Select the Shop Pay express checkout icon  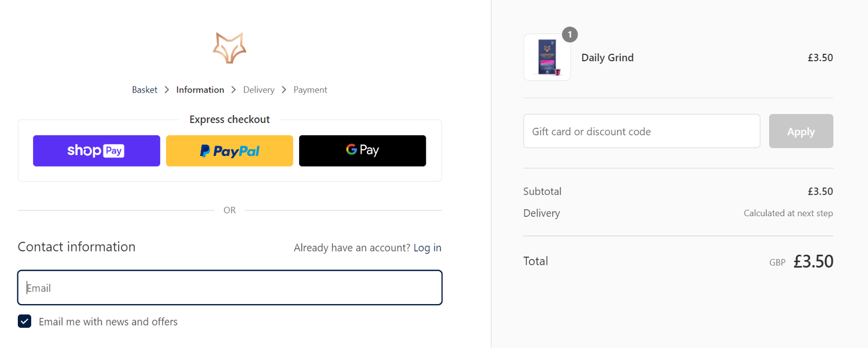(x=96, y=150)
